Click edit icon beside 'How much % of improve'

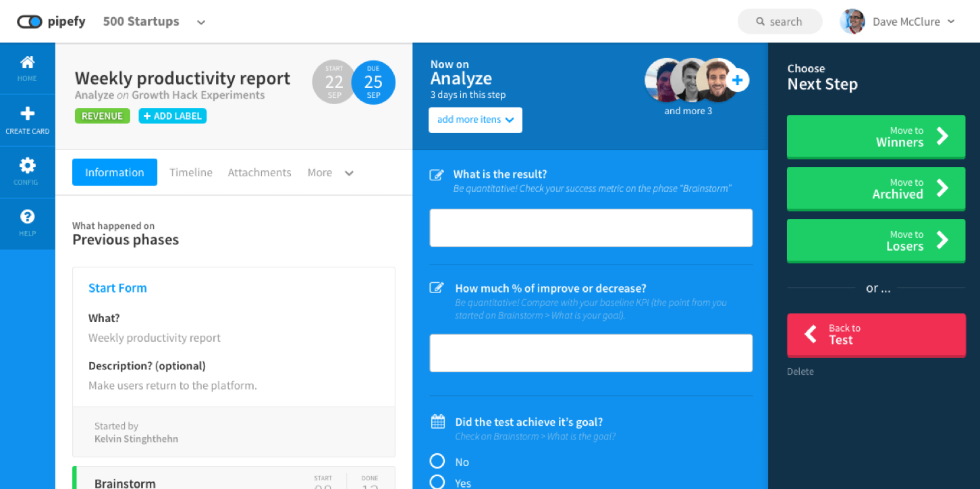(437, 288)
